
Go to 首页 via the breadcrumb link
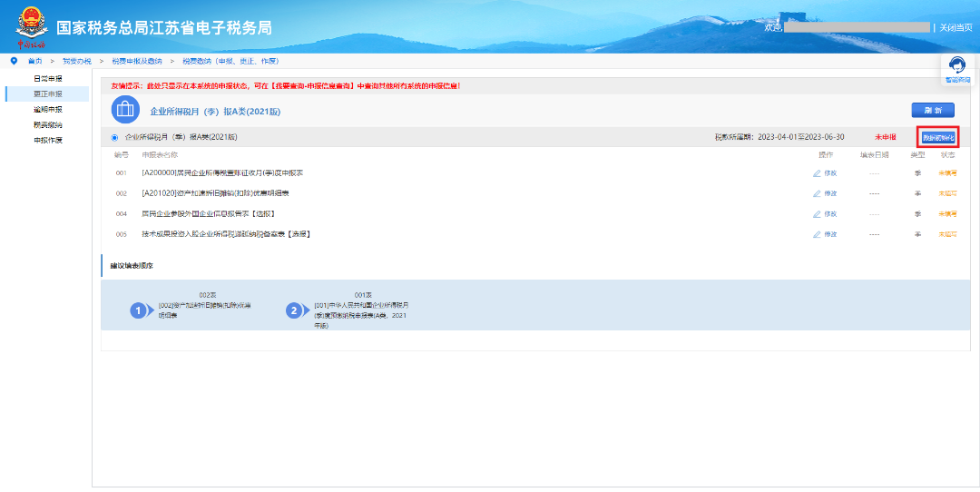click(x=34, y=61)
